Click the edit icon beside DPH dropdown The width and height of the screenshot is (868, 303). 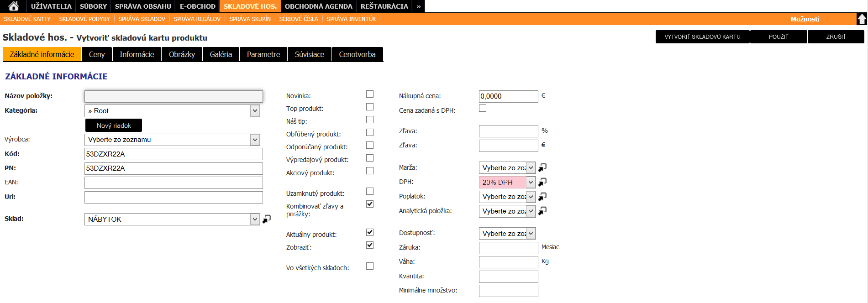point(542,182)
